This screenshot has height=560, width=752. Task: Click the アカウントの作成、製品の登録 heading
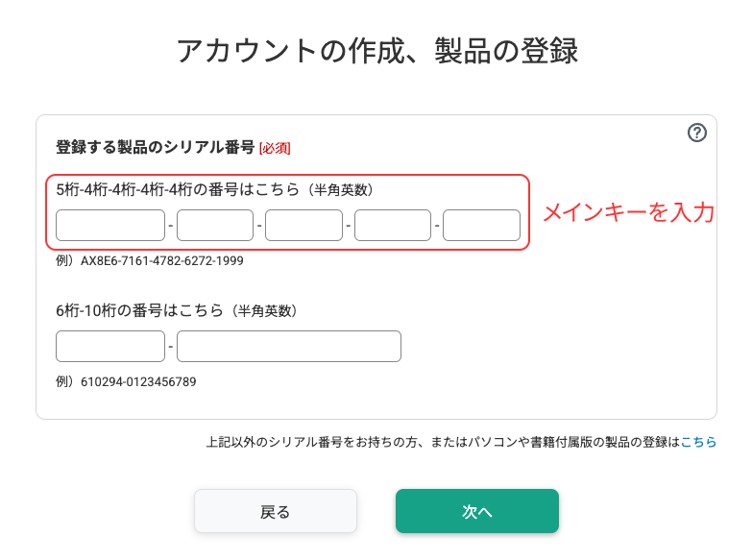(376, 51)
